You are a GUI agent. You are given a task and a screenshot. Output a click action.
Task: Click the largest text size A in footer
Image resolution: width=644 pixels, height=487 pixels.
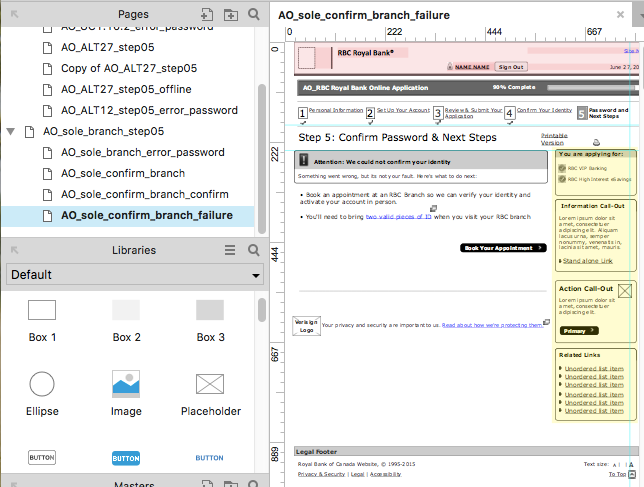[631, 465]
